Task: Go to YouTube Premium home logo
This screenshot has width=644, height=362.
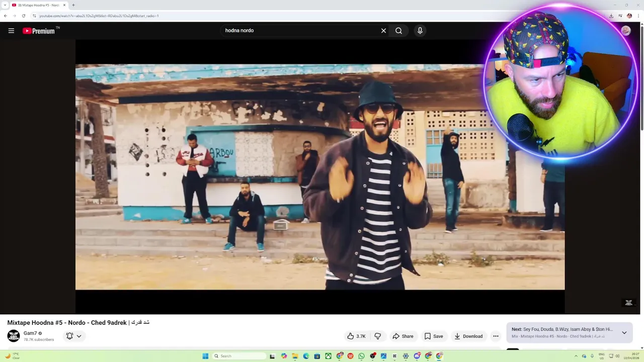Action: 39,31
